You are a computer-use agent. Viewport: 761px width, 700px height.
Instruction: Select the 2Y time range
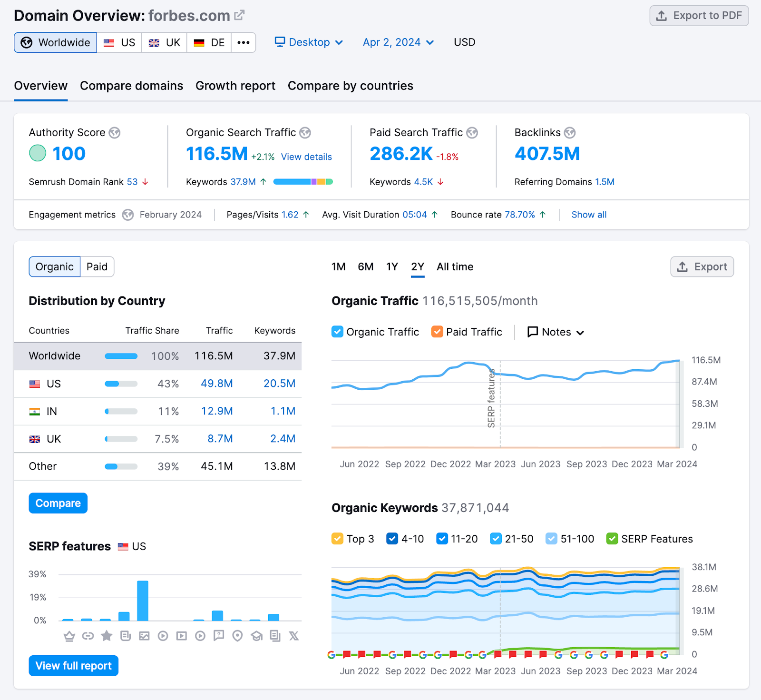point(418,267)
